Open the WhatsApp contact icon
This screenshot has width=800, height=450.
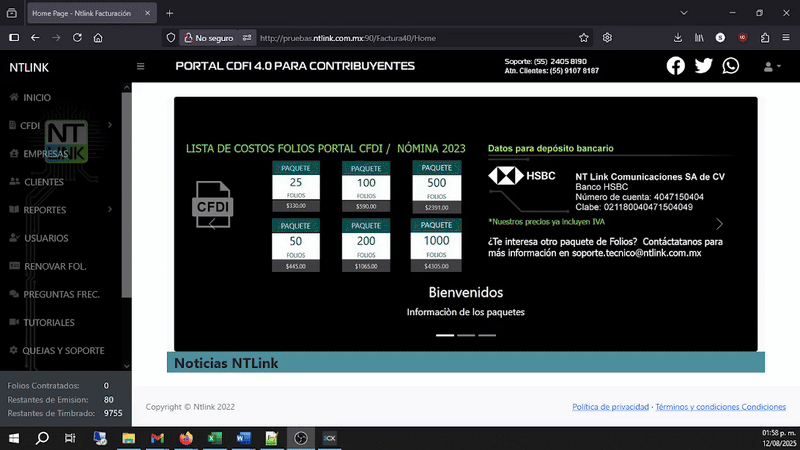coord(731,66)
